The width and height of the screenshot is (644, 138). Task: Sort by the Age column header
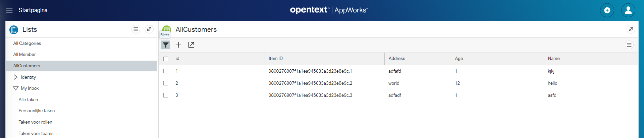click(x=459, y=58)
